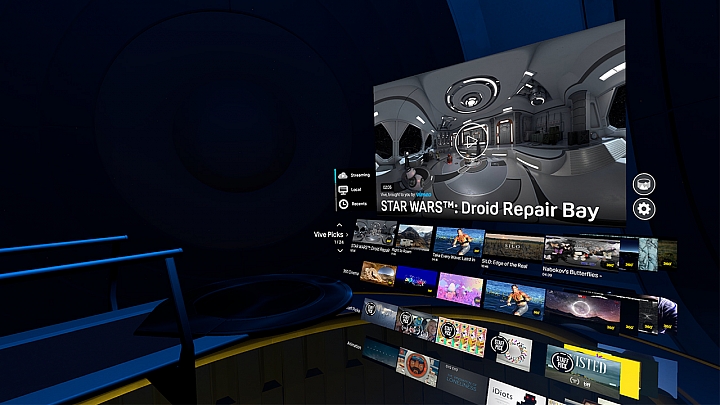720x405 pixels.
Task: Open the misty mountain Staff Pick thumbnail
Action: pyautogui.click(x=379, y=313)
